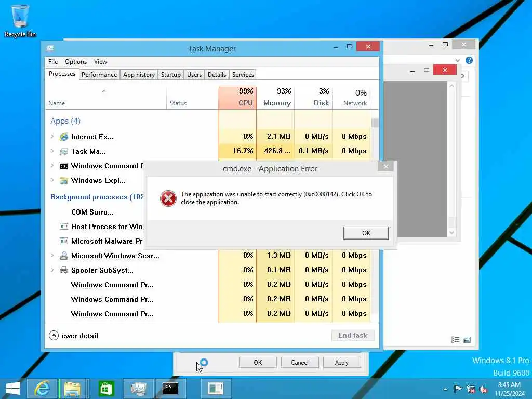The height and width of the screenshot is (399, 532).
Task: Click OK in the Application Error dialog
Action: click(x=366, y=233)
